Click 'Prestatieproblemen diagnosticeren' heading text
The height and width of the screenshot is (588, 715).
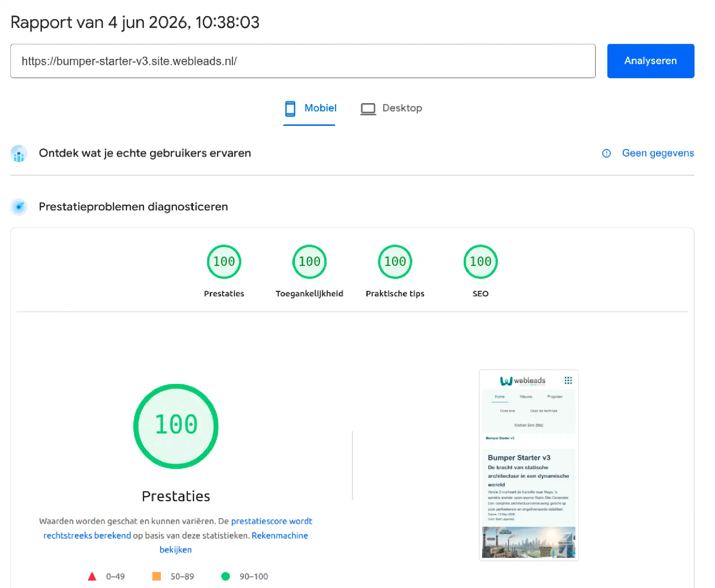click(133, 207)
